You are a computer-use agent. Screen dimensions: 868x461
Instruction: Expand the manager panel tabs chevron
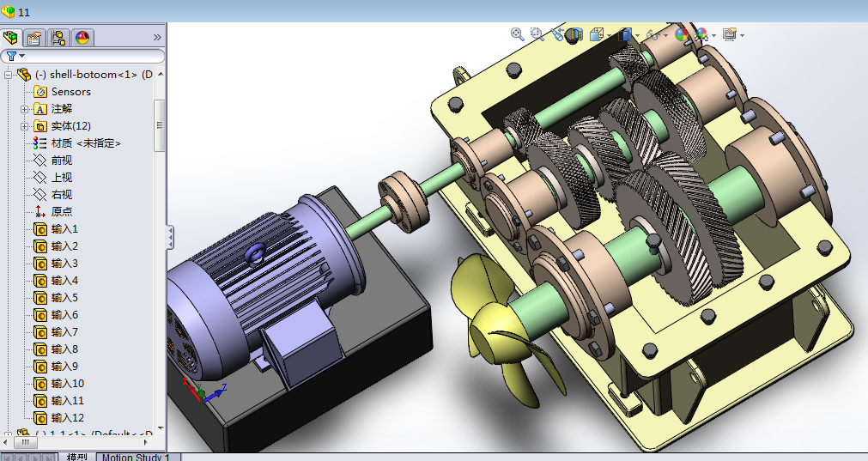[x=157, y=37]
